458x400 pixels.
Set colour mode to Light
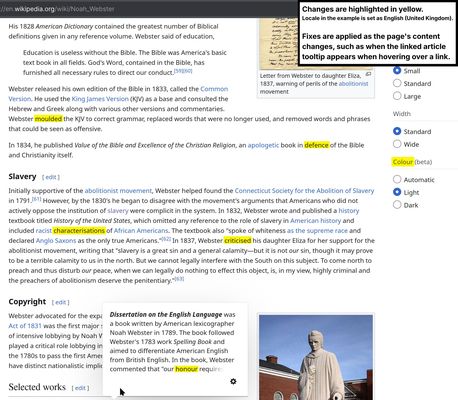[x=397, y=192]
